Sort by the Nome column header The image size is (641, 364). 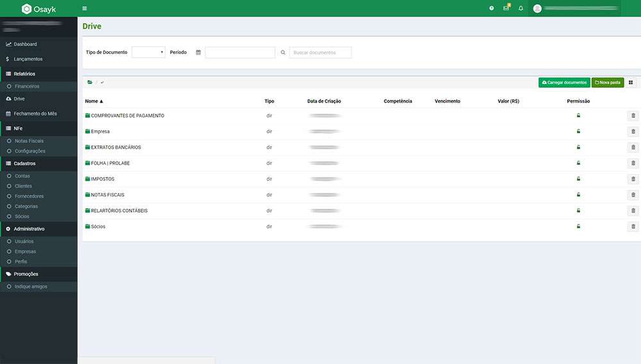tap(94, 101)
